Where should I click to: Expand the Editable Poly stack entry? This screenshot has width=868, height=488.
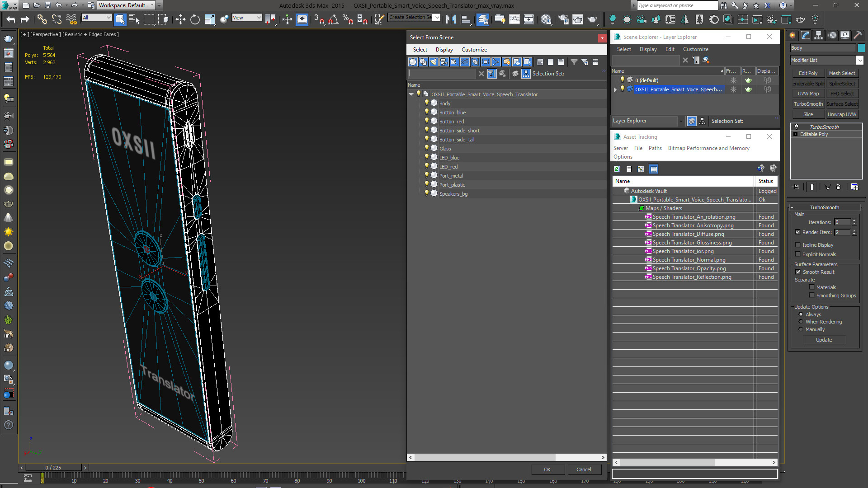tap(795, 134)
